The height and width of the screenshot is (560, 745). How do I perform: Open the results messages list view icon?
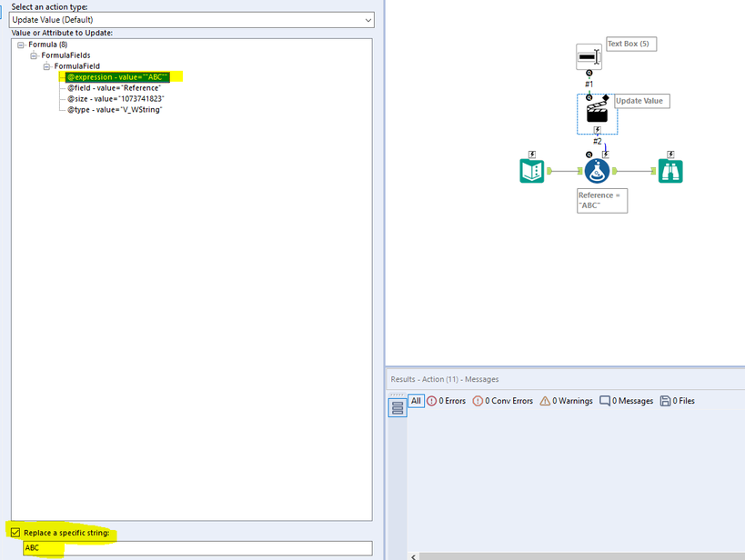tap(398, 407)
